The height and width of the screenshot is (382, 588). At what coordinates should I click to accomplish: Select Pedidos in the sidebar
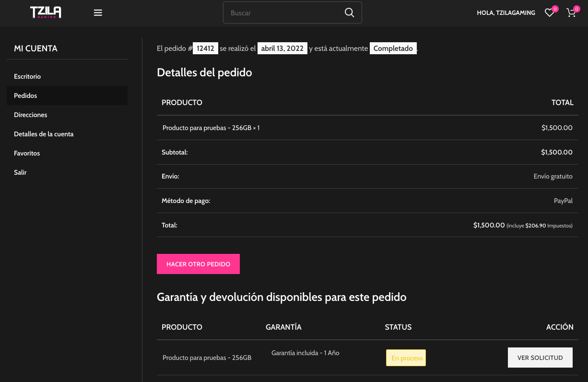point(25,95)
